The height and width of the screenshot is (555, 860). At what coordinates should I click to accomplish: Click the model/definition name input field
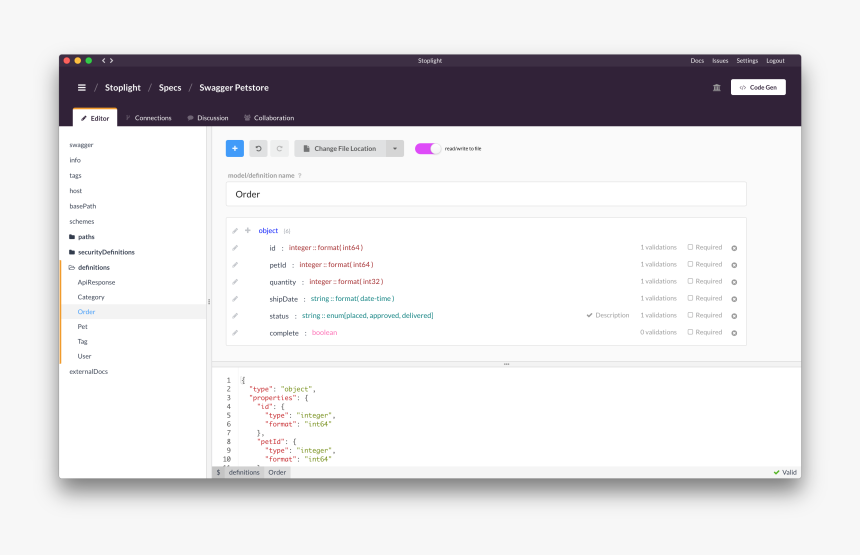(486, 194)
